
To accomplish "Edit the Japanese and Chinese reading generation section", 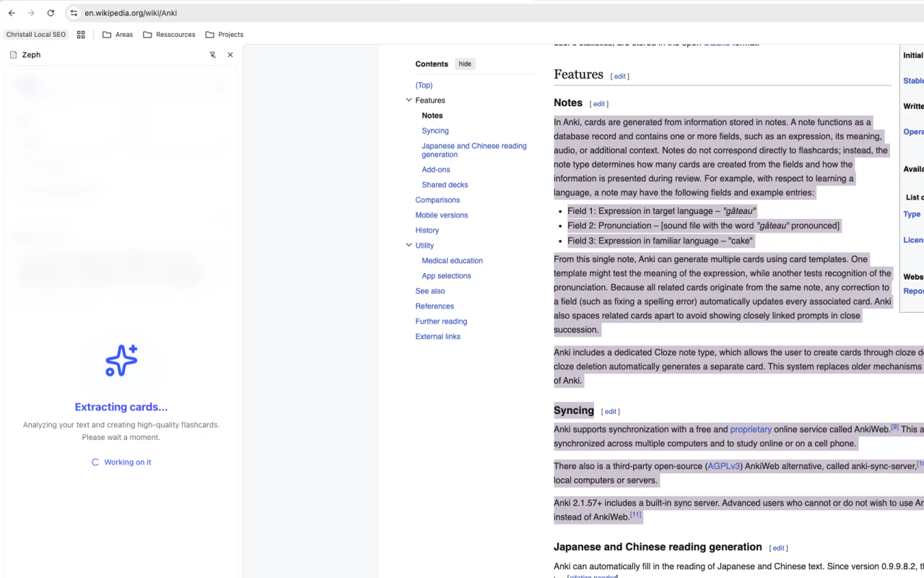I will pos(779,548).
